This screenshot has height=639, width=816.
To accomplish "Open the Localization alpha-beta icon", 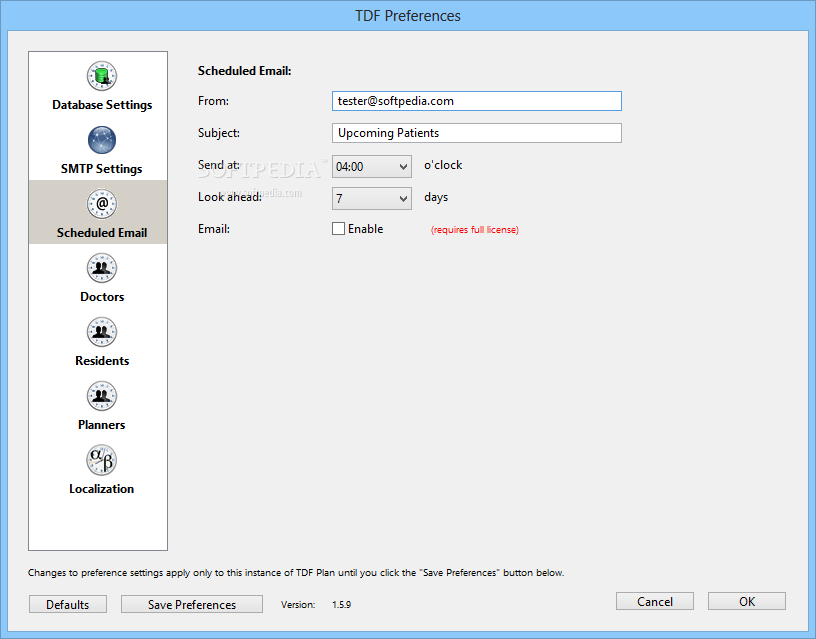I will pos(101,460).
